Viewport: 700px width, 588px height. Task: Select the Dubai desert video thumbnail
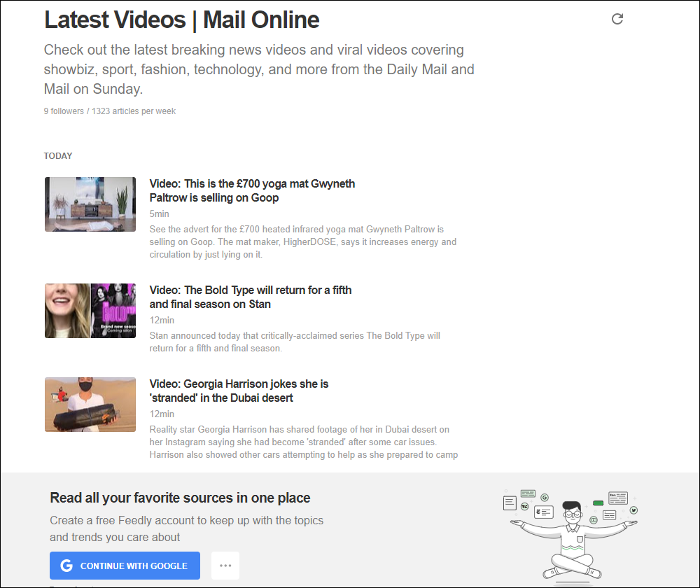(90, 405)
